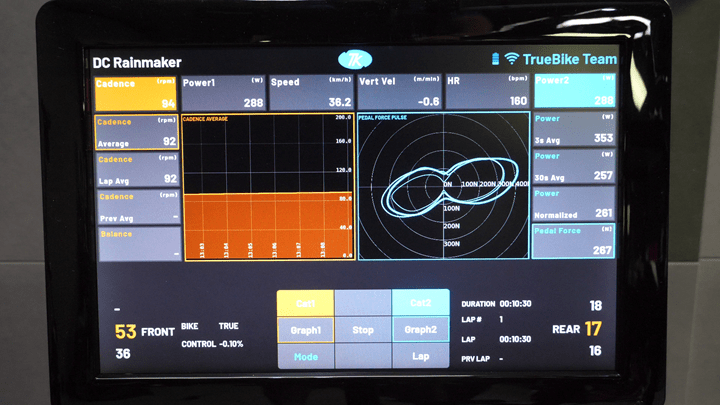Select rear cog 18
The height and width of the screenshot is (405, 720).
coord(596,305)
